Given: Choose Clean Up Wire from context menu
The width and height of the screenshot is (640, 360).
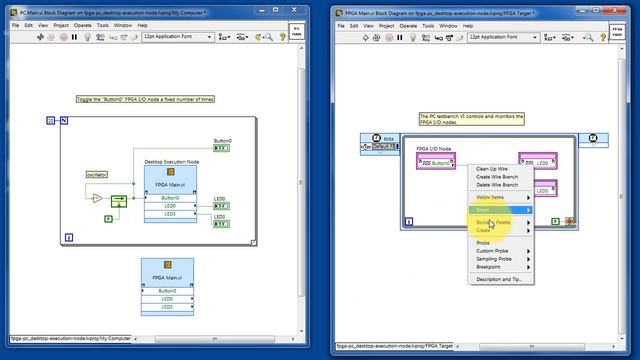Looking at the screenshot, I should pyautogui.click(x=501, y=169).
